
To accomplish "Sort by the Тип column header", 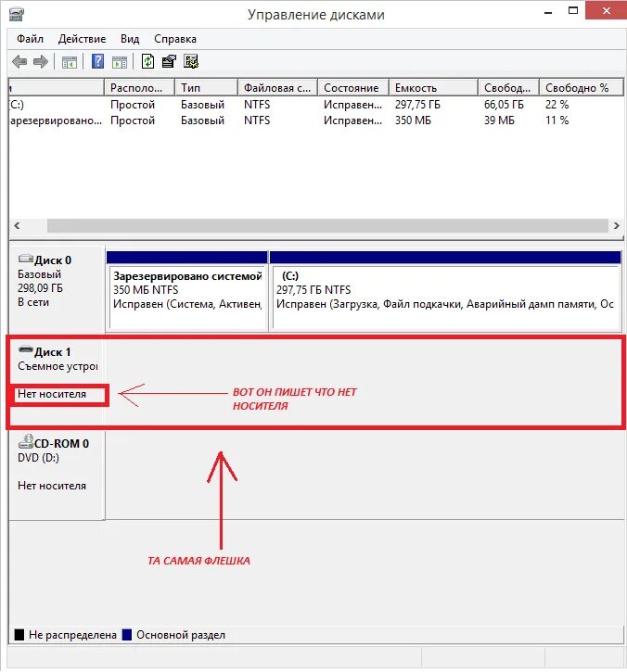I will (206, 87).
